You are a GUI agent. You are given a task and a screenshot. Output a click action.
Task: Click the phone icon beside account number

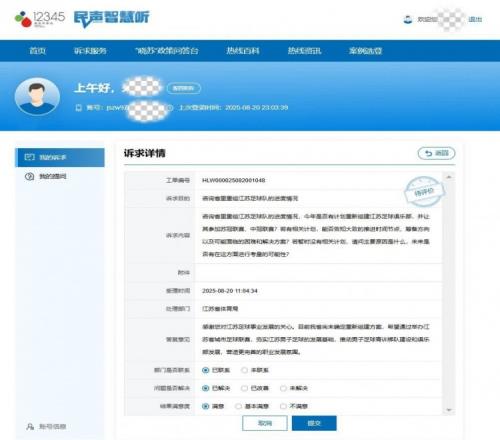tap(78, 108)
